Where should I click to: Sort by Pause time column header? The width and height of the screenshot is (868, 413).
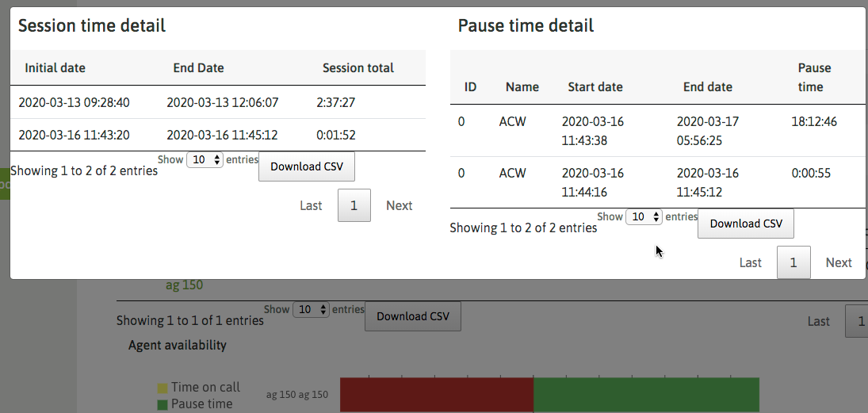814,78
